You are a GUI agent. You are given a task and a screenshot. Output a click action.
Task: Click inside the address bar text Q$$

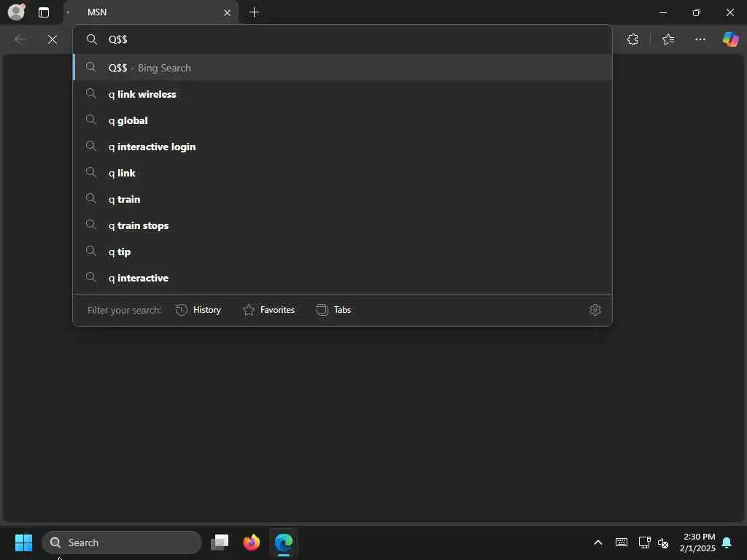[x=117, y=39]
